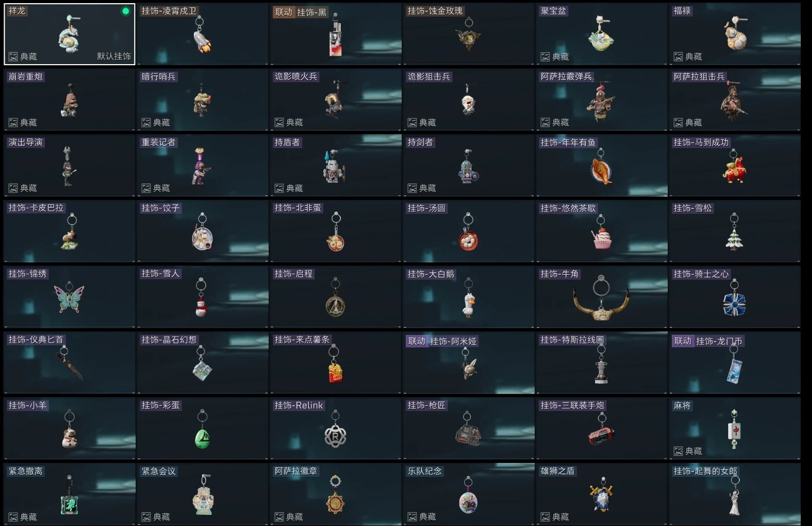The width and height of the screenshot is (812, 526).
Task: Pick the 挂饰-马到成功 red horse charm
Action: click(x=735, y=165)
